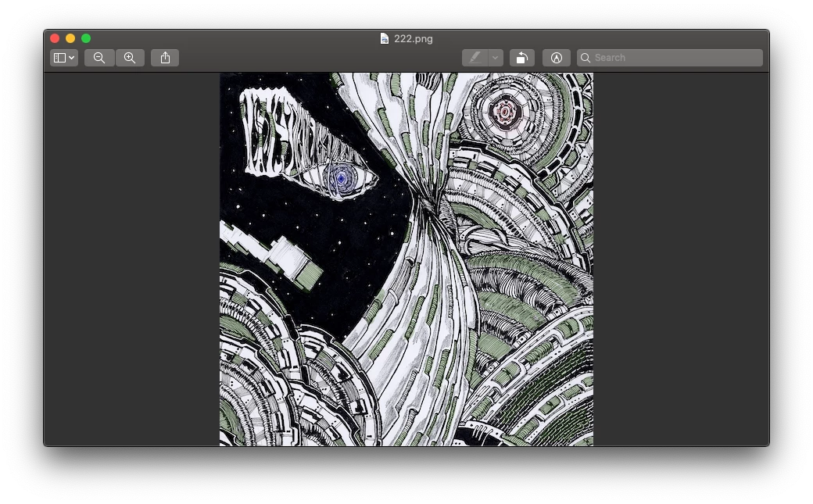Viewport: 813px width, 504px height.
Task: Click the 222.png document icon in the title
Action: 384,38
